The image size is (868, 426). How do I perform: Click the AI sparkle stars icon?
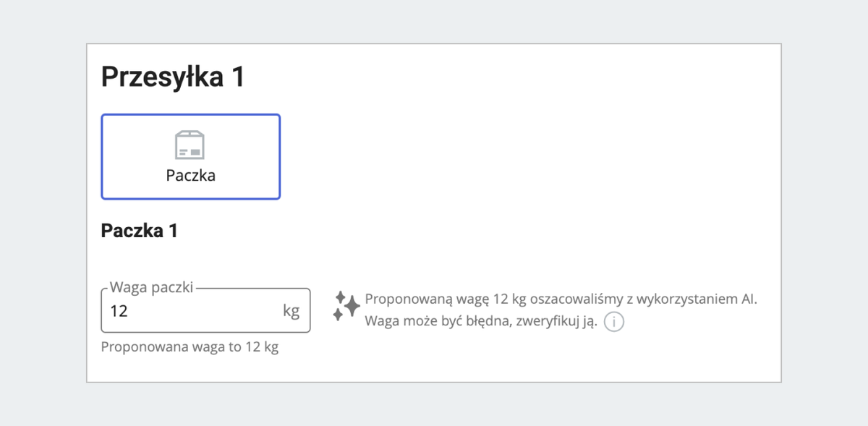pos(346,306)
